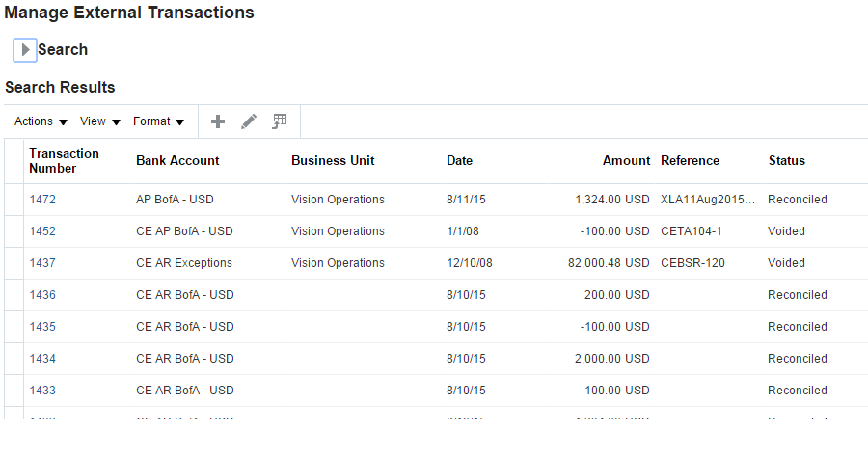
Task: Open the Format dropdown menu
Action: coord(158,121)
